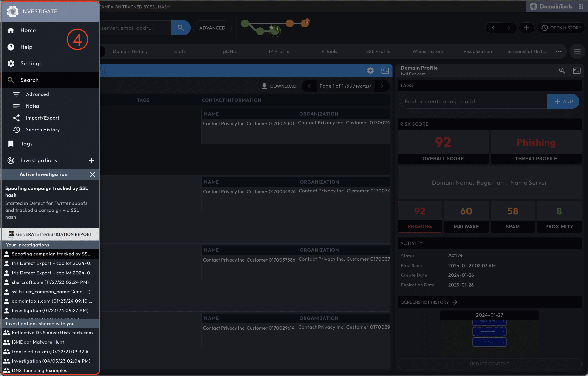The width and height of the screenshot is (588, 376).
Task: Switch to the pDNS tab
Action: coord(229,51)
